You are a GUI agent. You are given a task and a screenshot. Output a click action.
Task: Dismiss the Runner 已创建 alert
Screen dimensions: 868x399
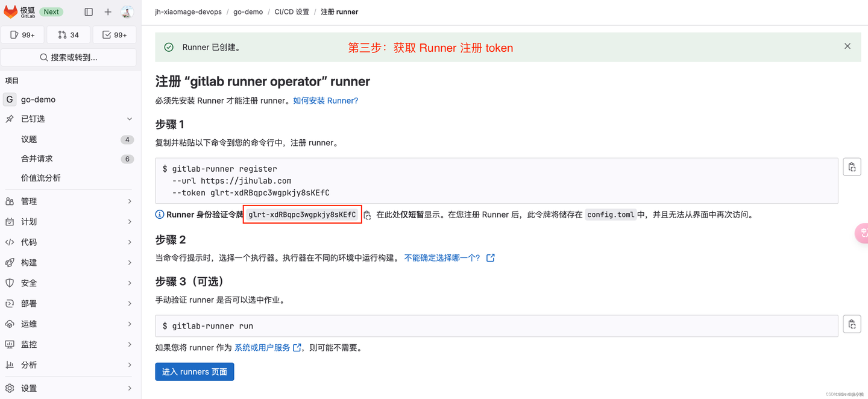pyautogui.click(x=848, y=46)
